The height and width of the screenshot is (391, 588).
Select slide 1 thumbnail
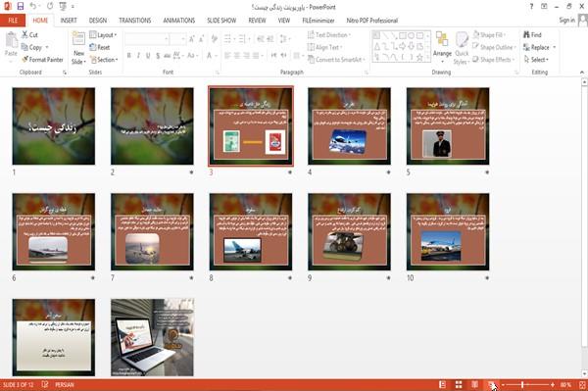point(54,126)
